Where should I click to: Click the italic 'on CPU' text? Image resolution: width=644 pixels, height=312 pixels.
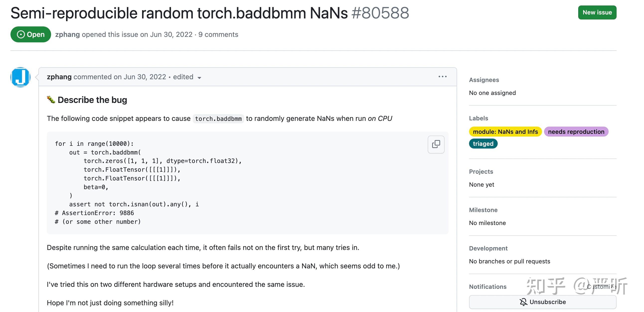coord(380,119)
